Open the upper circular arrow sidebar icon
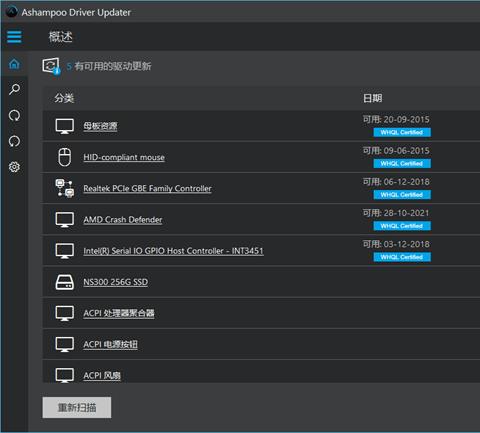Screen dimensions: 480x433 click(x=14, y=115)
